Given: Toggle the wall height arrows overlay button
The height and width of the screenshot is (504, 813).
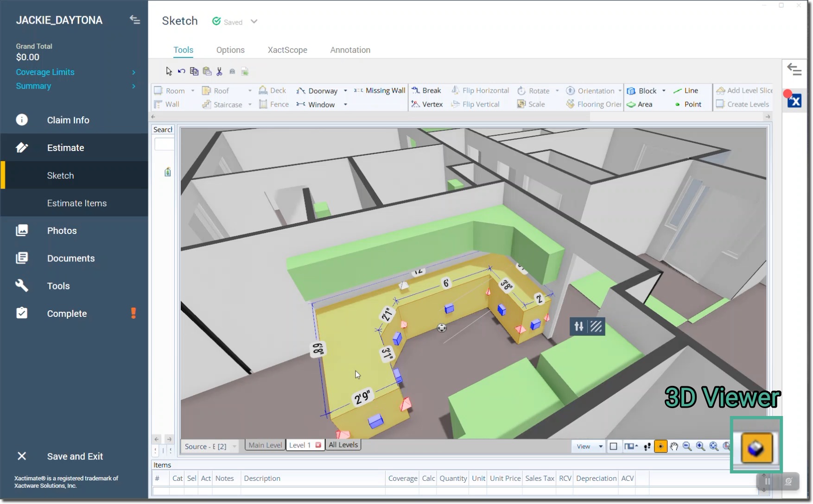Looking at the screenshot, I should (x=578, y=327).
